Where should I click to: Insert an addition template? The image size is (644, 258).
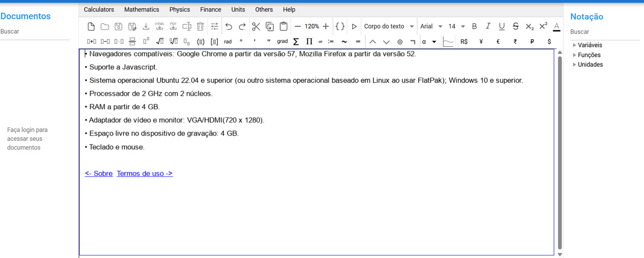[x=92, y=42]
